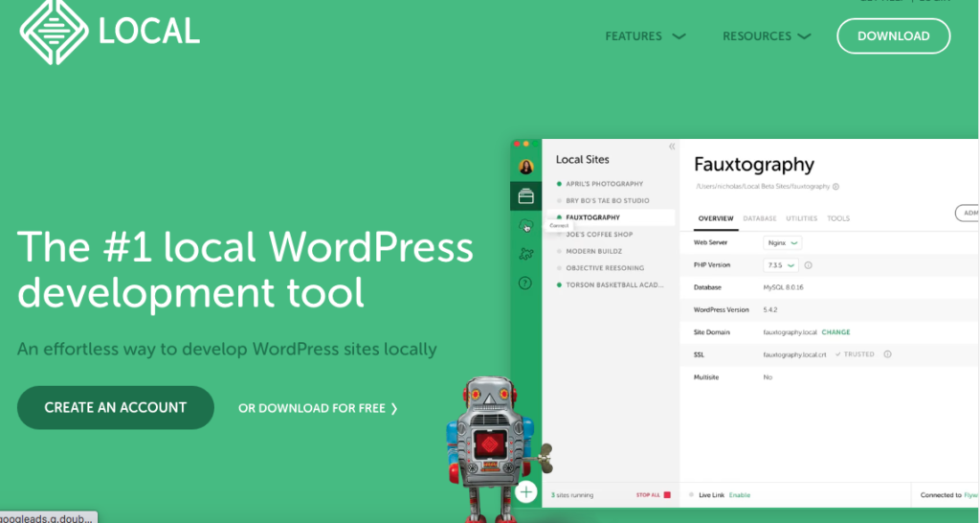Click the Local logo icon
Image resolution: width=980 pixels, height=523 pixels.
(x=54, y=32)
